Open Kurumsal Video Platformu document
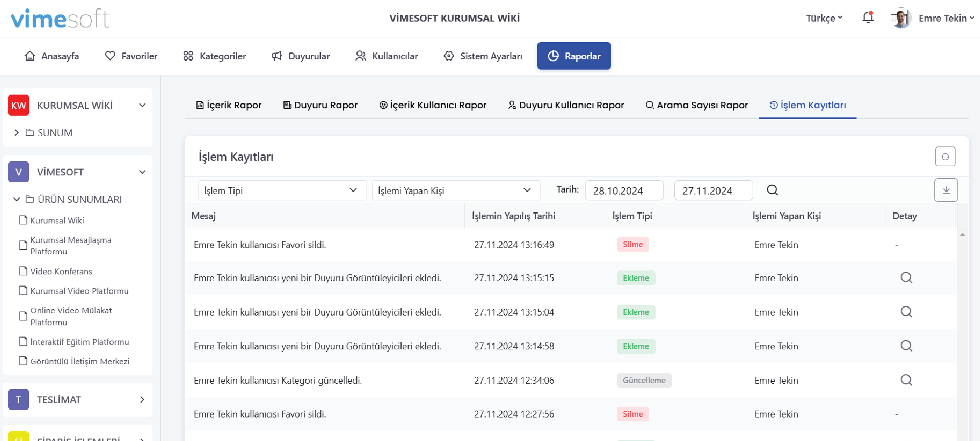The image size is (980, 441). [73, 291]
